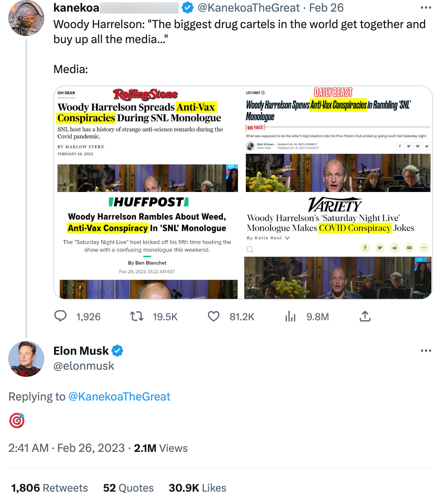442x504 pixels.
Task: Open the @KanekoaTheGreat mention link
Action: coord(119,396)
